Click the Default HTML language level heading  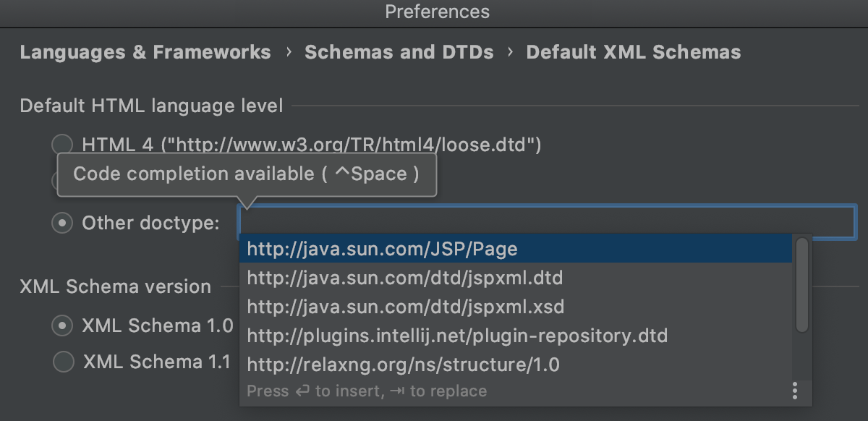[152, 106]
